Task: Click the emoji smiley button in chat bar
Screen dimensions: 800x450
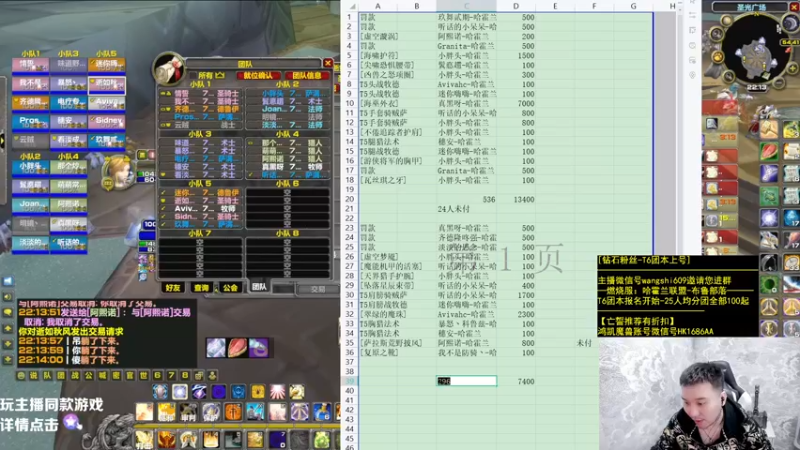Action: click(20, 376)
